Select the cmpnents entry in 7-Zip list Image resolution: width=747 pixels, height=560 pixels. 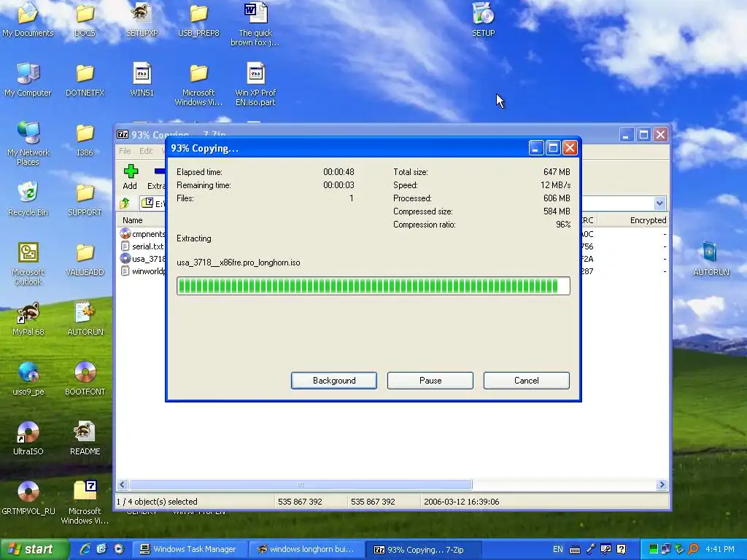point(142,234)
